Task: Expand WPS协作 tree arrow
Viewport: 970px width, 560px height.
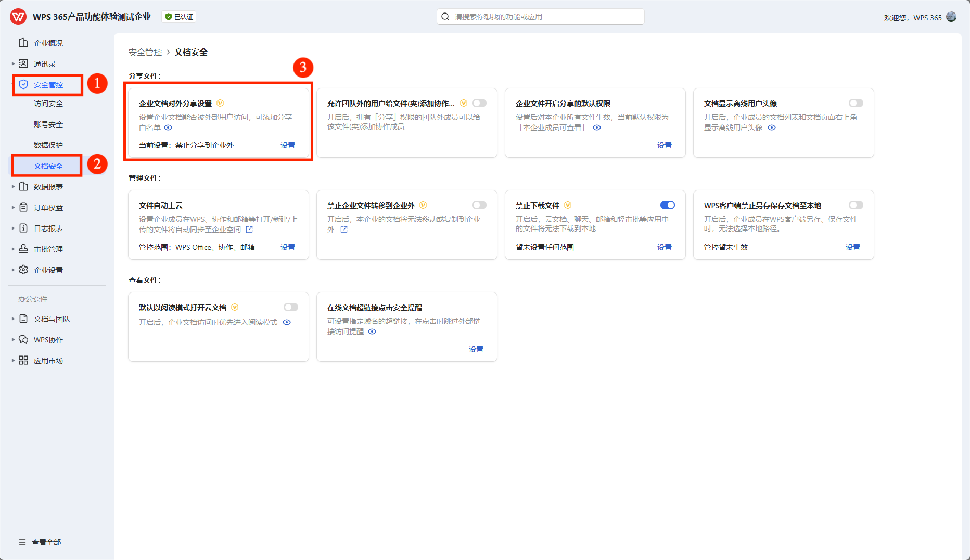Action: tap(13, 339)
